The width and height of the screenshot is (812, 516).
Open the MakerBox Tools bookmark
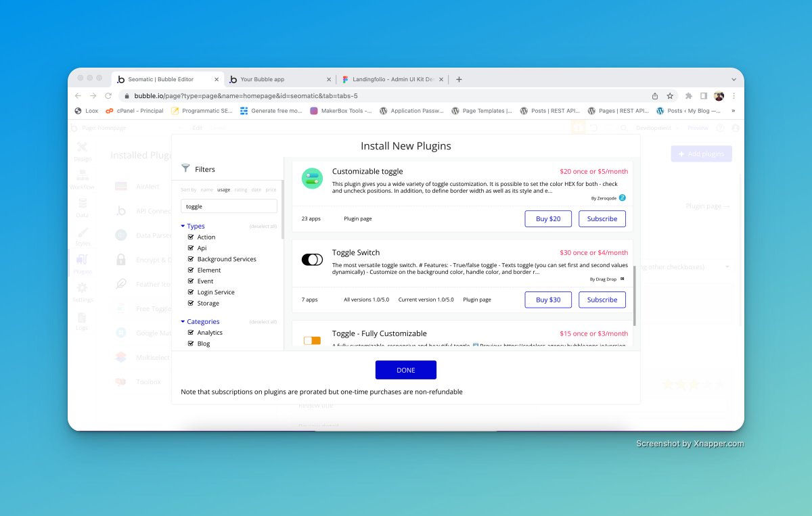pyautogui.click(x=340, y=111)
